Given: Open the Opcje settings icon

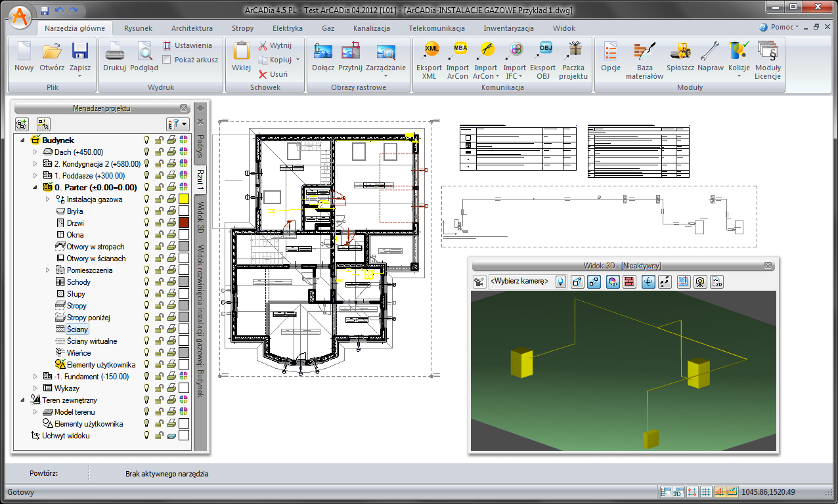Looking at the screenshot, I should point(611,51).
